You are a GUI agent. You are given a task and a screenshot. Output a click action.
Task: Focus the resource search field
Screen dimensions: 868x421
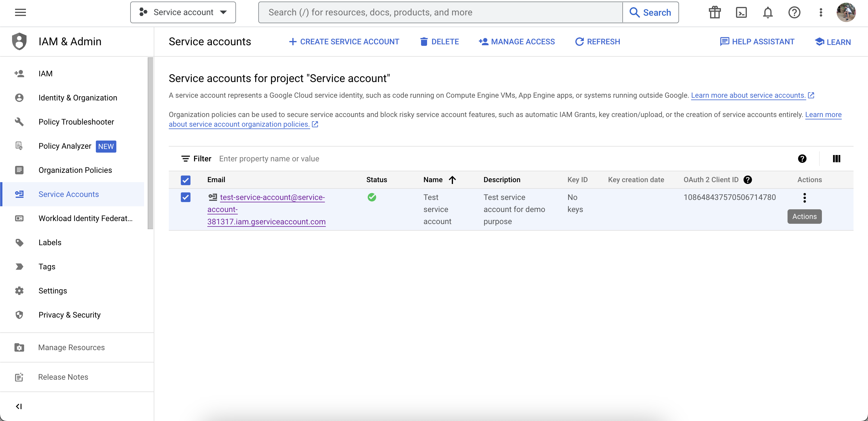[440, 12]
